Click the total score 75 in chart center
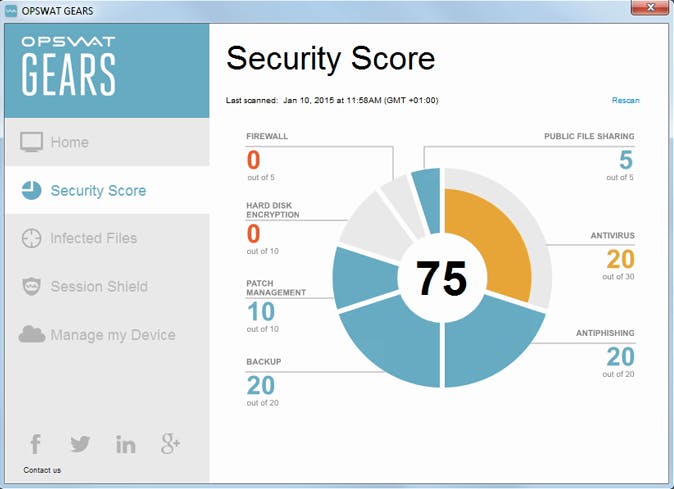The height and width of the screenshot is (489, 674). pyautogui.click(x=441, y=278)
